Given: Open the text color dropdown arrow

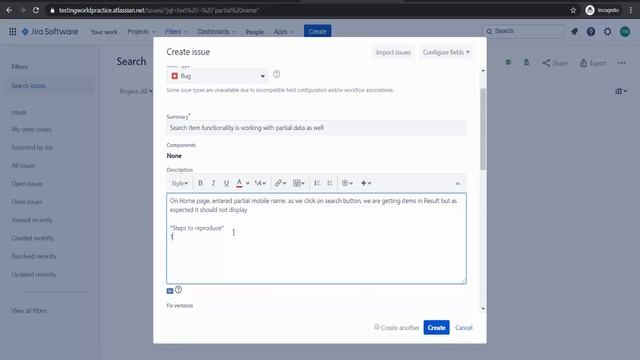Looking at the screenshot, I should coord(248,183).
